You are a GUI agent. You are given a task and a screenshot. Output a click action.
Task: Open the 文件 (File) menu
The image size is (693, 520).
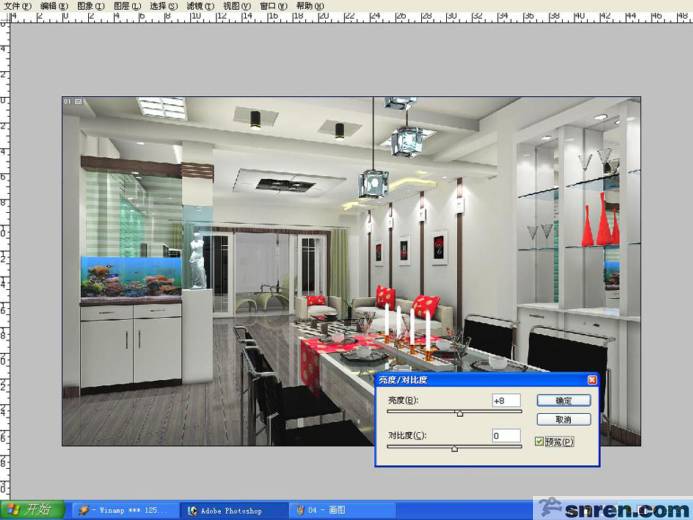tap(18, 6)
